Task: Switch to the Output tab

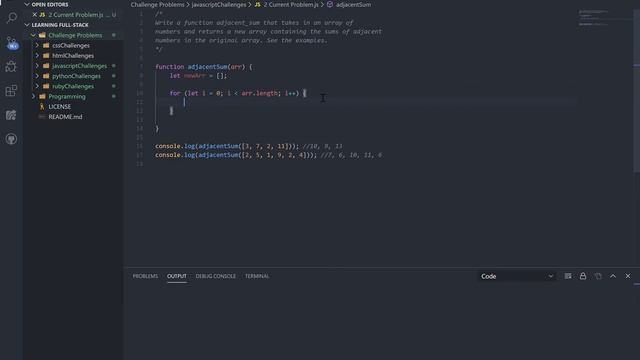Action: pyautogui.click(x=177, y=276)
